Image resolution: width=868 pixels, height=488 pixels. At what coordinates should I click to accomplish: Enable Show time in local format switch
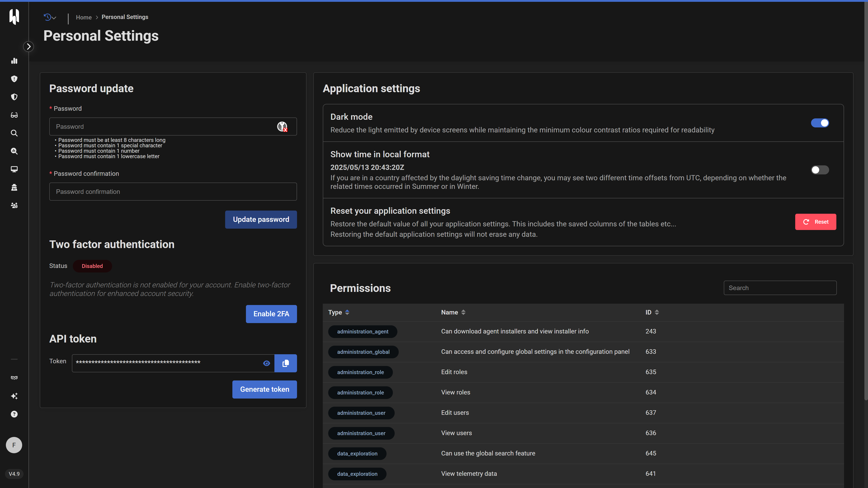[820, 170]
